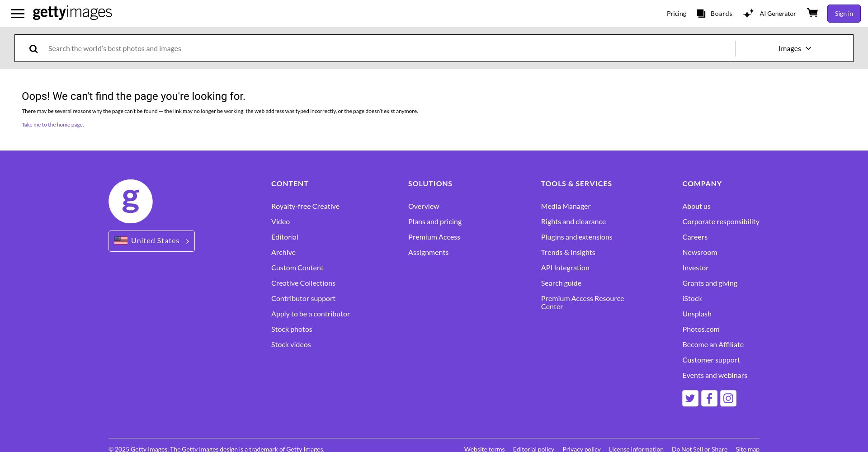Click the search magnifier icon
Image resolution: width=868 pixels, height=452 pixels.
pyautogui.click(x=33, y=49)
